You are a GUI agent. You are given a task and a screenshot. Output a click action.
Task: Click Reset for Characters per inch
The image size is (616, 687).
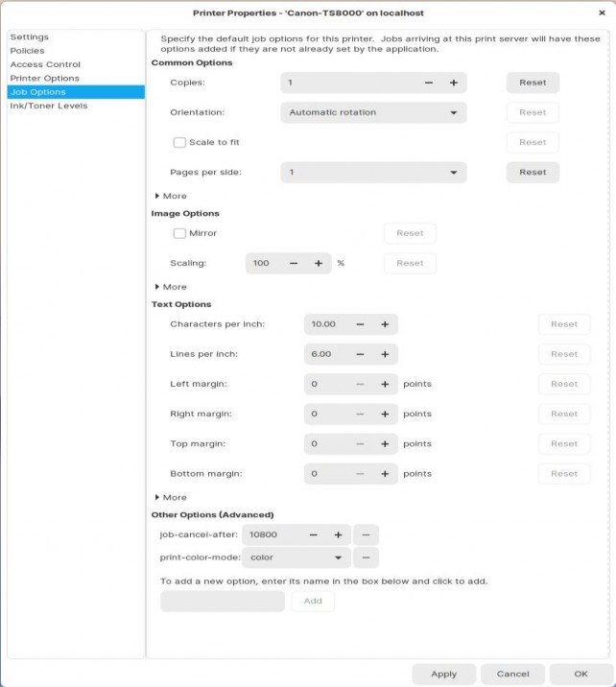click(564, 324)
